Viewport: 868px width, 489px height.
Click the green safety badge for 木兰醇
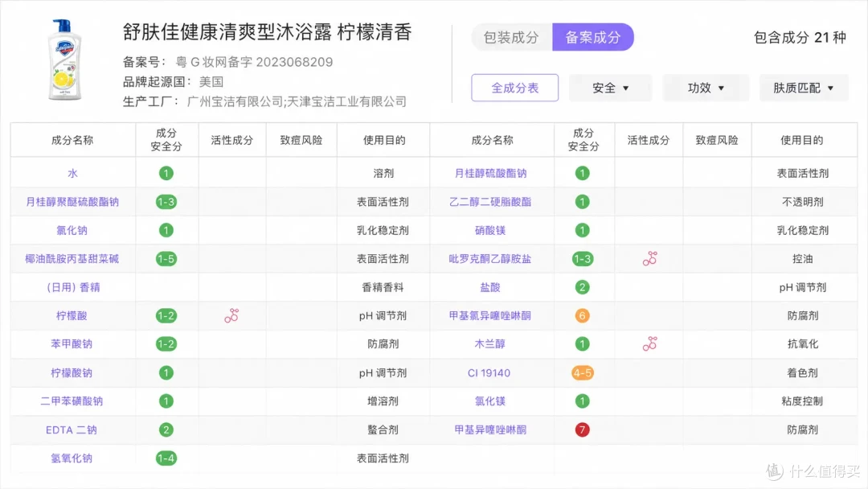(582, 344)
